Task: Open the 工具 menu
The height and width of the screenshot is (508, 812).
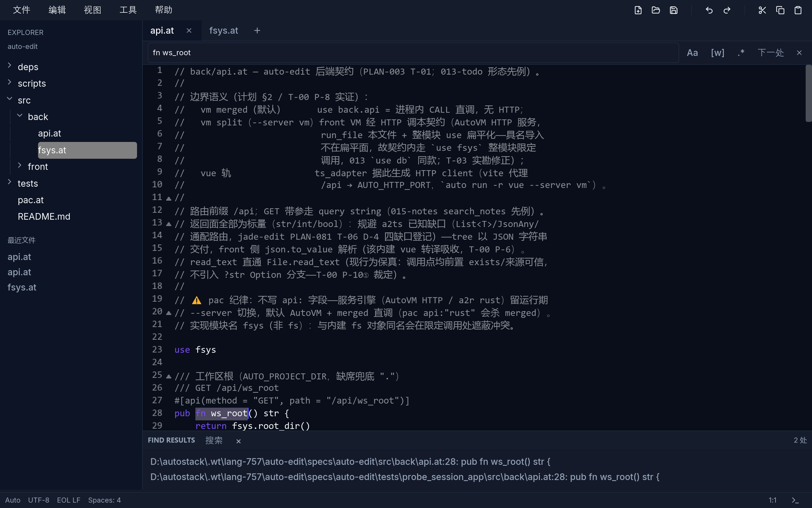Action: pos(128,10)
